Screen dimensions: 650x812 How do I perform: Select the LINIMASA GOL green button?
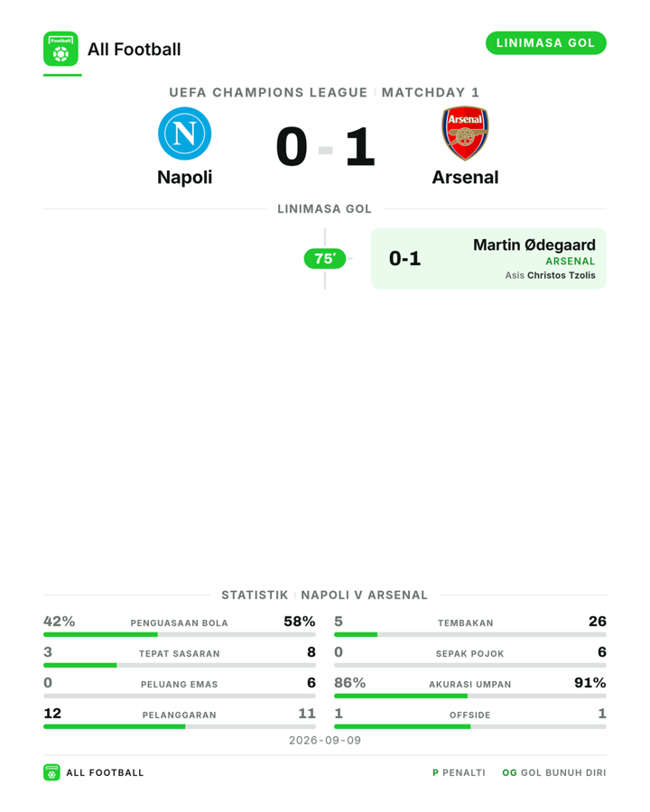[x=546, y=43]
